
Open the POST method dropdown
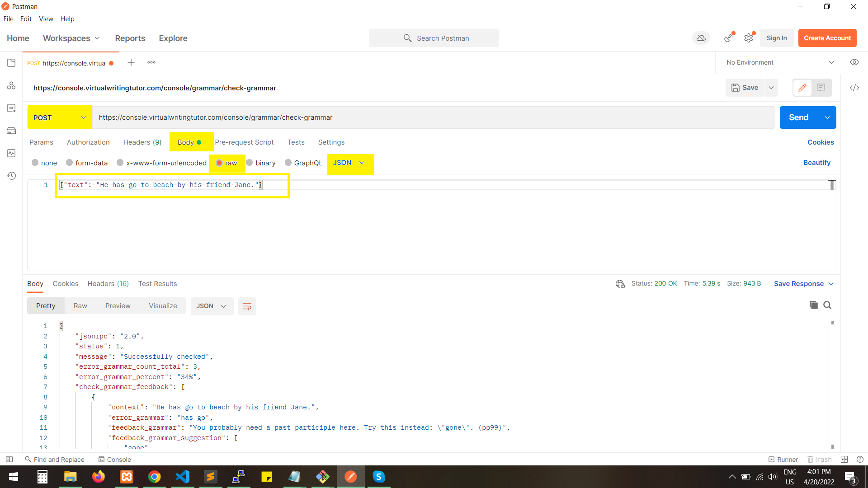click(x=60, y=117)
